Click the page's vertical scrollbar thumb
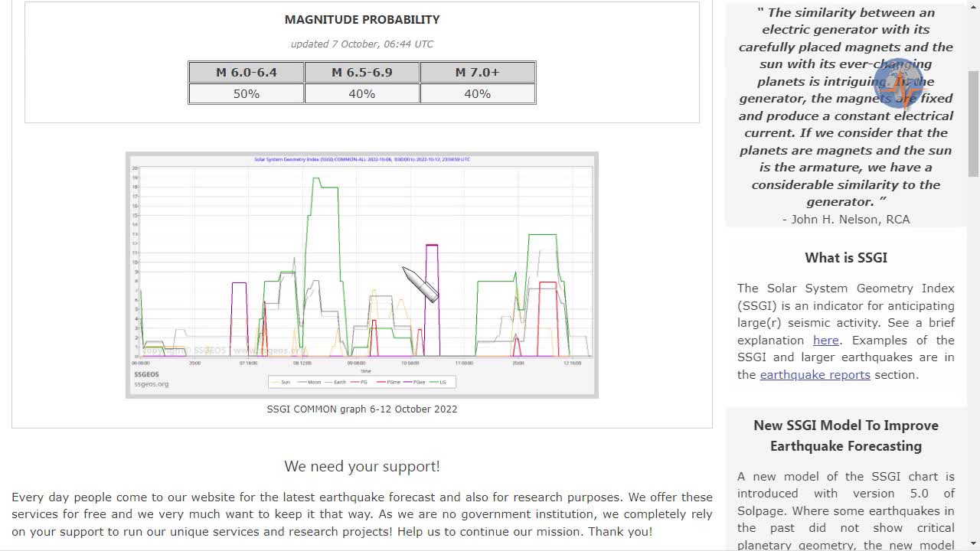 tap(973, 122)
